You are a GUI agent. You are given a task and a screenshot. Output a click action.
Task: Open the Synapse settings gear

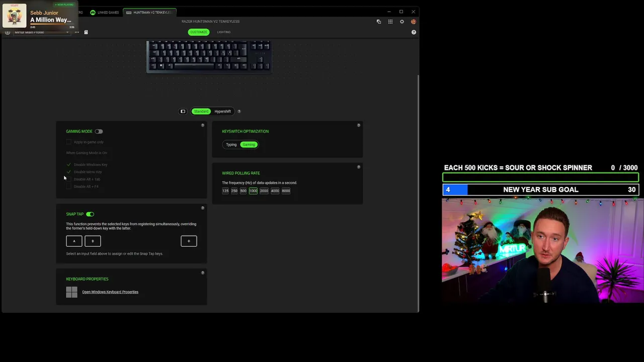point(401,22)
